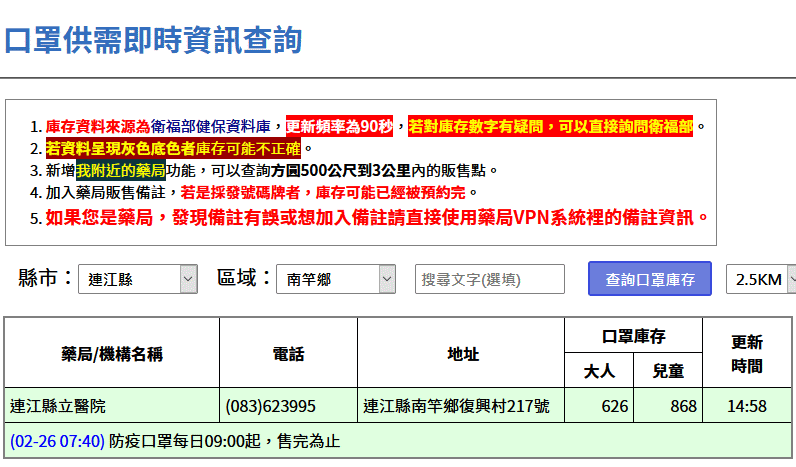796x467 pixels.
Task: Click the text 方圓500公尺到3公里
Action: tap(341, 171)
